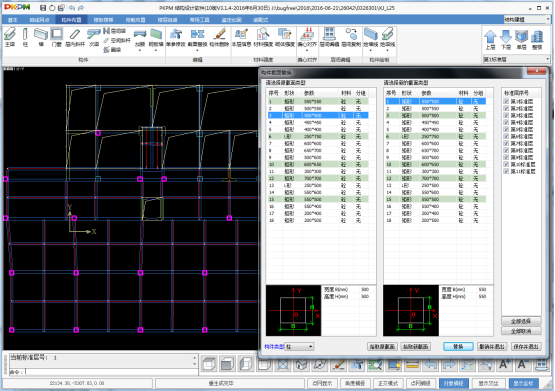
Task: Click the 空间斜杆 spatial brace tool
Action: [x=117, y=41]
